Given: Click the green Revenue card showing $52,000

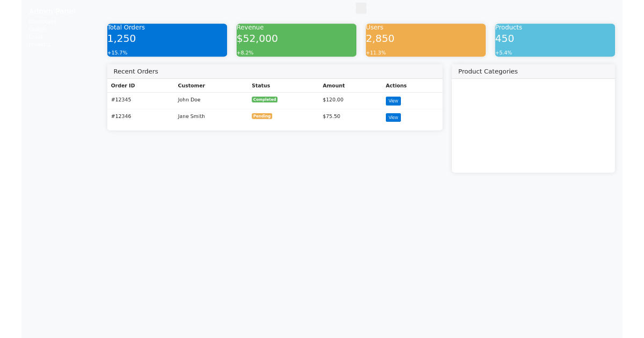Looking at the screenshot, I should [x=296, y=40].
